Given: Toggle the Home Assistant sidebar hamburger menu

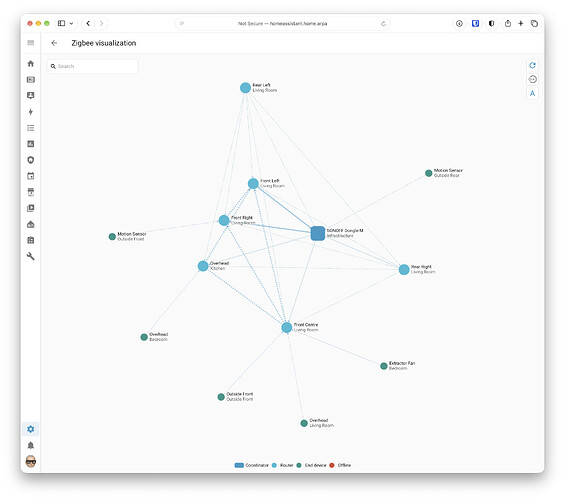Looking at the screenshot, I should click(x=31, y=43).
